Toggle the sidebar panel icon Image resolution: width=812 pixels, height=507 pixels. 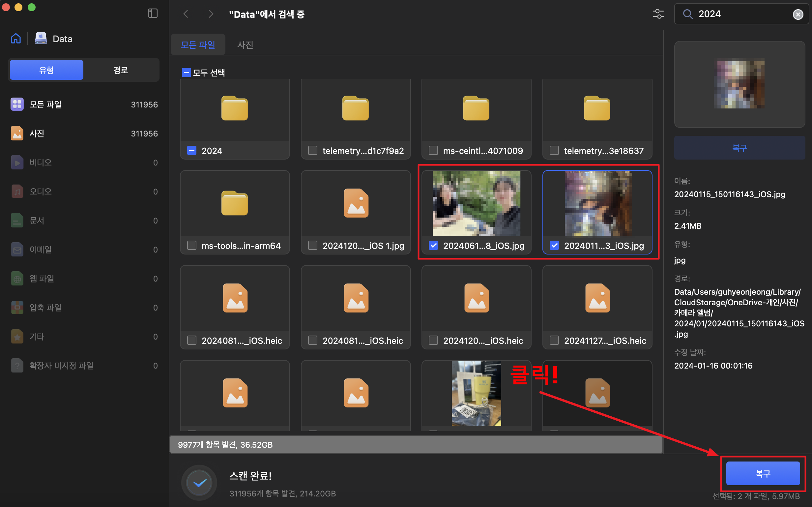pyautogui.click(x=153, y=14)
